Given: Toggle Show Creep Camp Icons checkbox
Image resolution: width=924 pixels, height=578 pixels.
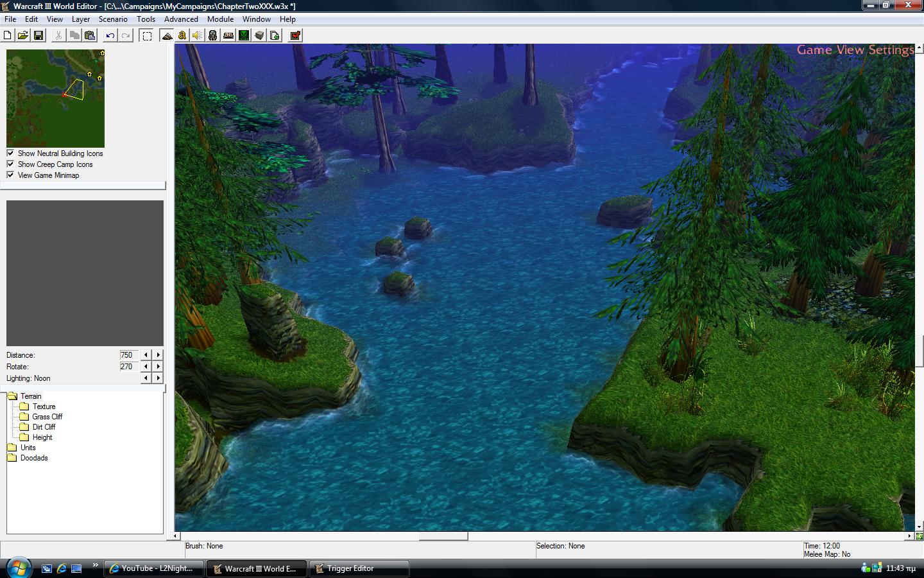Looking at the screenshot, I should [10, 164].
